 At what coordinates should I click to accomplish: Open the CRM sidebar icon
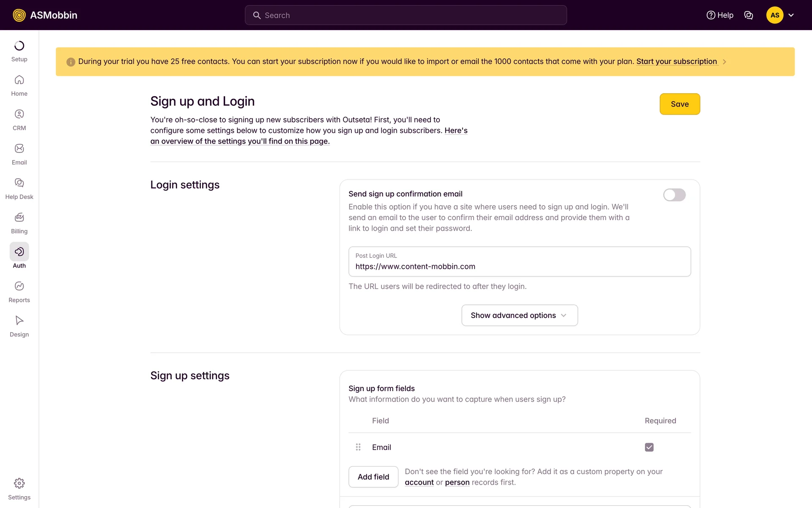point(19,114)
